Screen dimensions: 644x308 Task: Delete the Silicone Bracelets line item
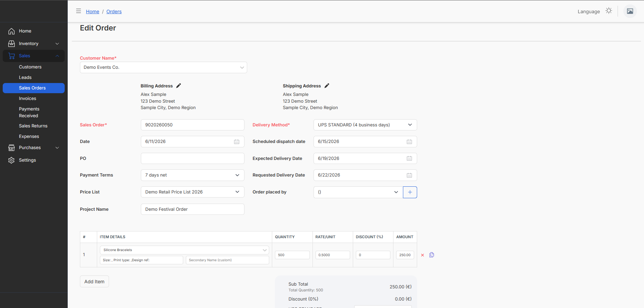(x=423, y=255)
